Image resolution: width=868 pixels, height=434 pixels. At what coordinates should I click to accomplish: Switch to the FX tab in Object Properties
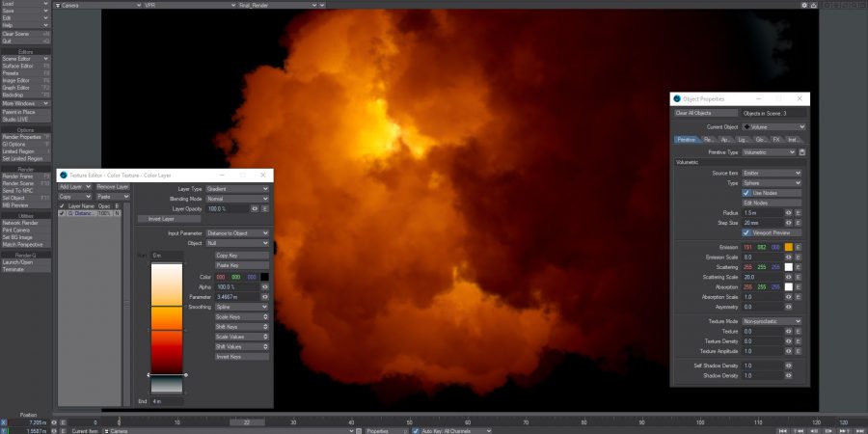click(x=775, y=140)
